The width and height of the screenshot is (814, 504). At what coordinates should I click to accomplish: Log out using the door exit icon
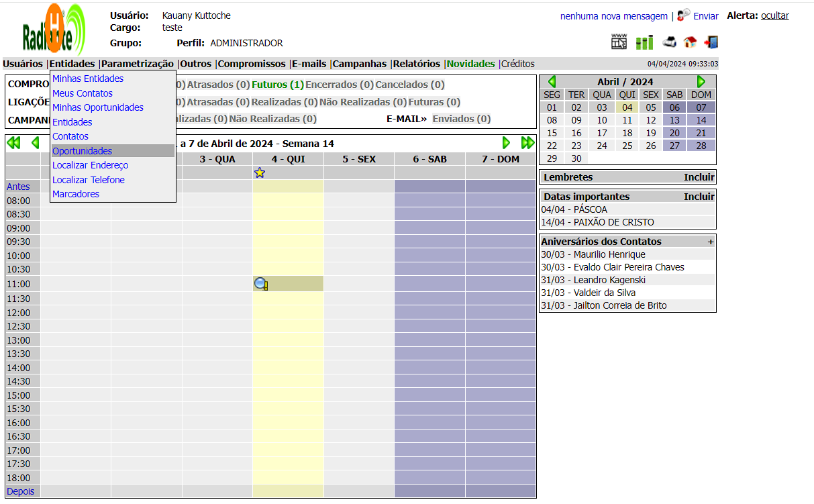[711, 42]
